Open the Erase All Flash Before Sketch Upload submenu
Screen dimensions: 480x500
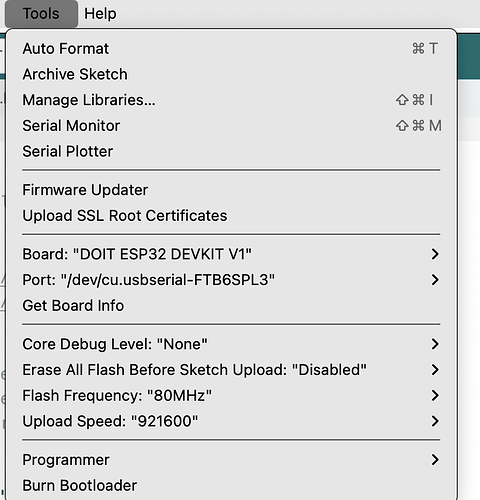(x=231, y=370)
